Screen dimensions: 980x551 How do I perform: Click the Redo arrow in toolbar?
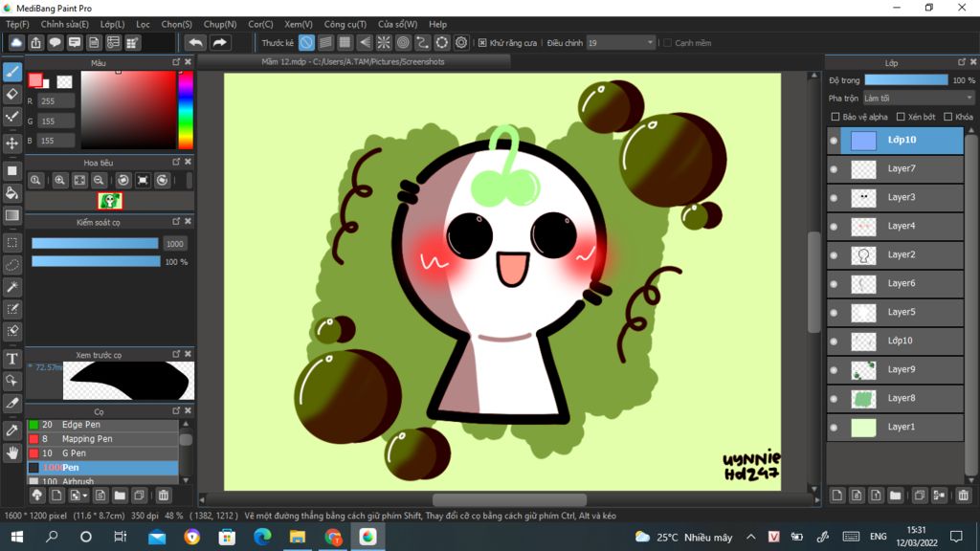[x=219, y=42]
